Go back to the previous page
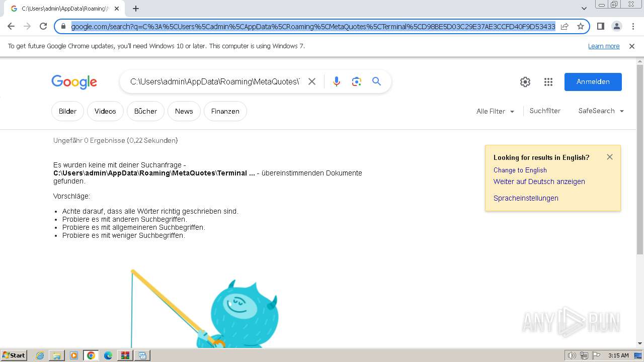 coord(11,26)
